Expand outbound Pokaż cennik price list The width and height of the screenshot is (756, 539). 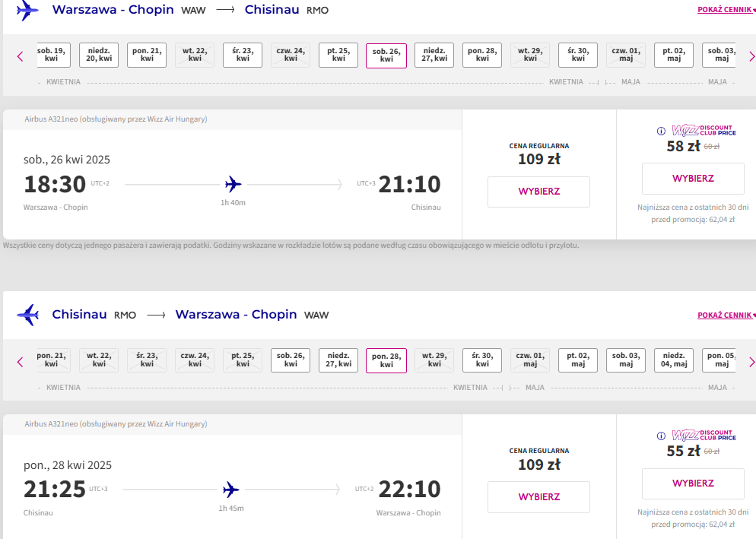point(726,10)
